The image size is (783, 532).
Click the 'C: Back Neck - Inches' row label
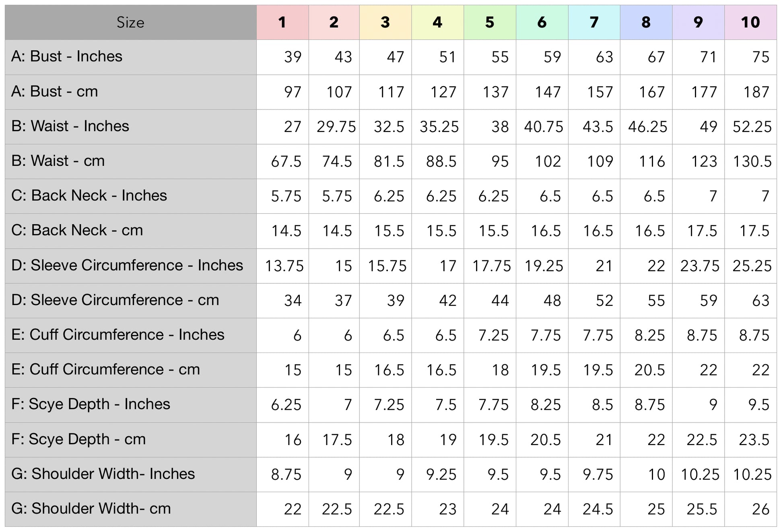click(x=89, y=196)
